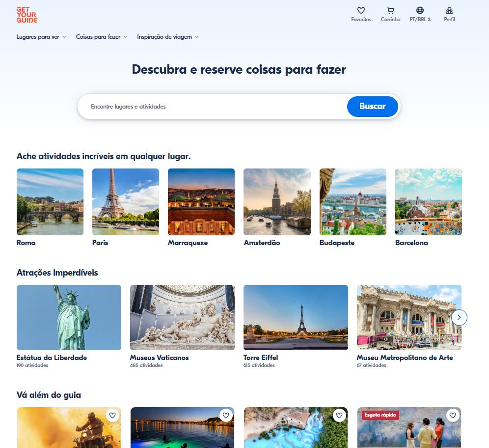Click the Marraquexe text link
Image resolution: width=489 pixels, height=448 pixels.
click(188, 243)
